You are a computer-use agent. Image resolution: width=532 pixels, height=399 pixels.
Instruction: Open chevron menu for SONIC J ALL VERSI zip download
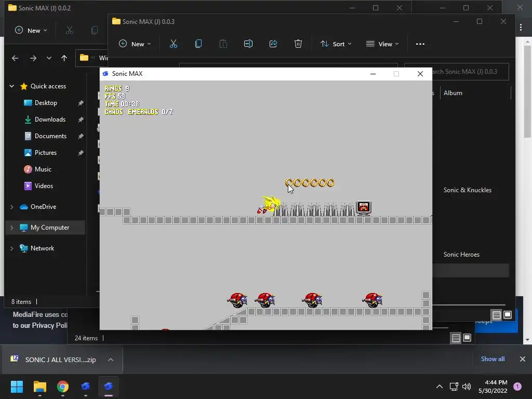tap(111, 360)
